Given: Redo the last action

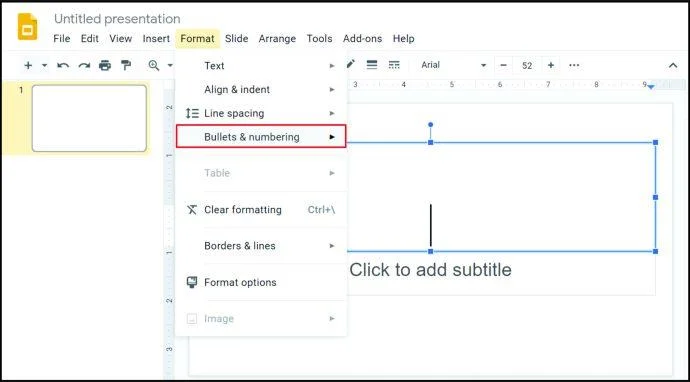Looking at the screenshot, I should pos(84,66).
